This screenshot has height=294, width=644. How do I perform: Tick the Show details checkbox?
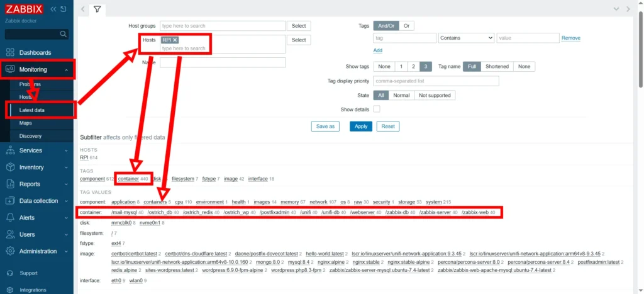(x=377, y=109)
